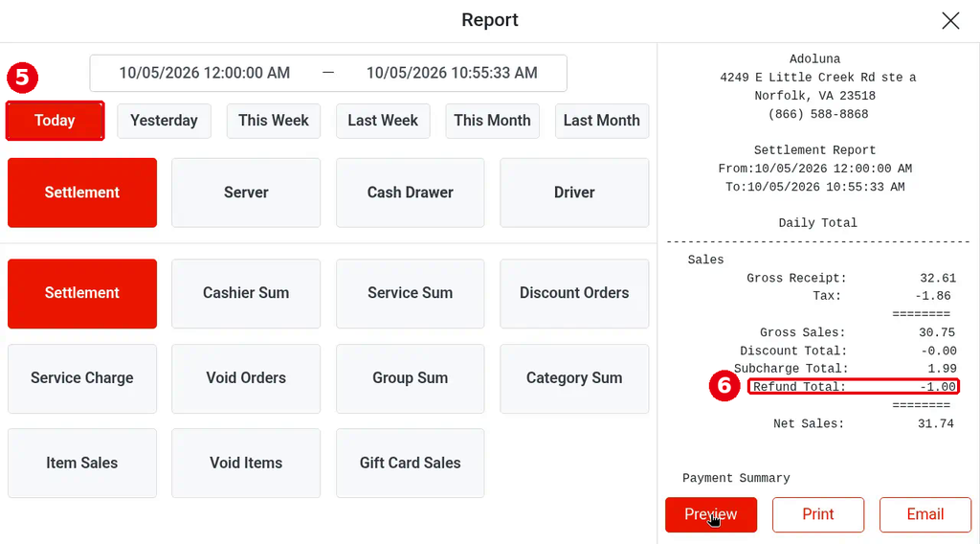
Task: Click the phone number (866) 588-8868
Action: point(817,114)
